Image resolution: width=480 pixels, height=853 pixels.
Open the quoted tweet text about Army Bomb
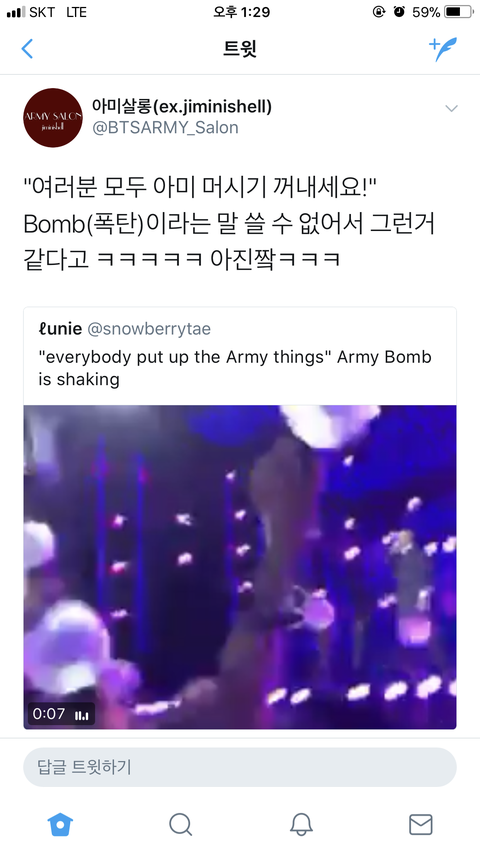coord(235,368)
